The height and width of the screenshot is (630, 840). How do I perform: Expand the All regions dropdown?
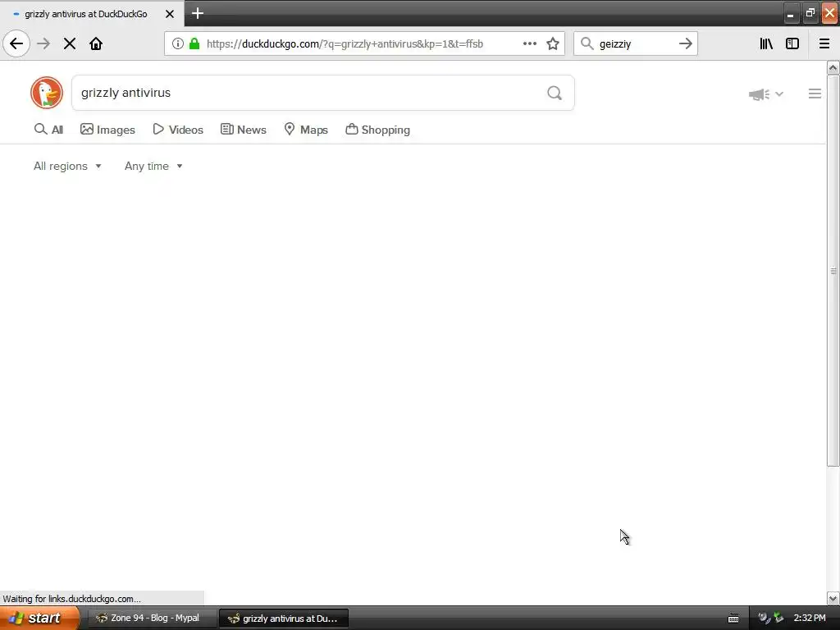(67, 166)
